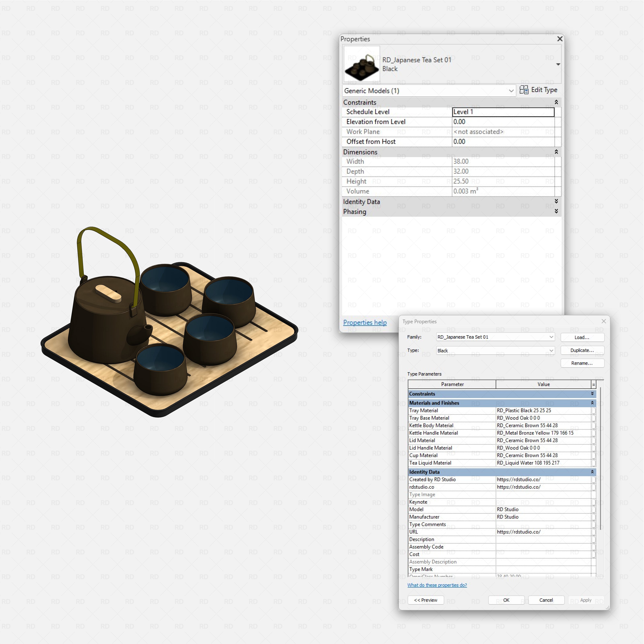Expand the Identity Data section in Properties panel

pos(556,201)
